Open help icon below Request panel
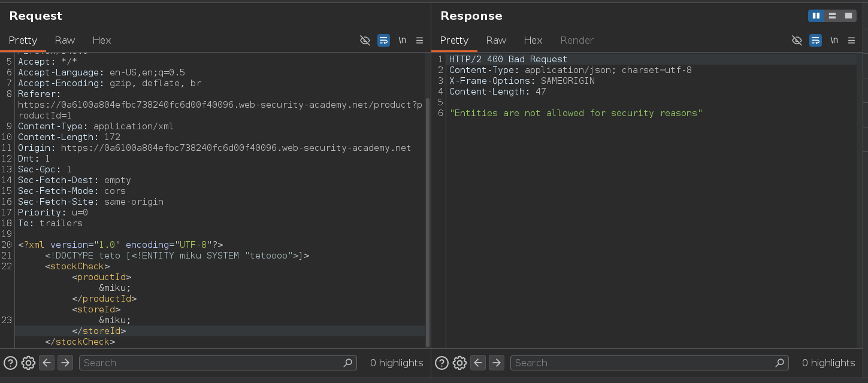The height and width of the screenshot is (383, 868). [x=11, y=363]
